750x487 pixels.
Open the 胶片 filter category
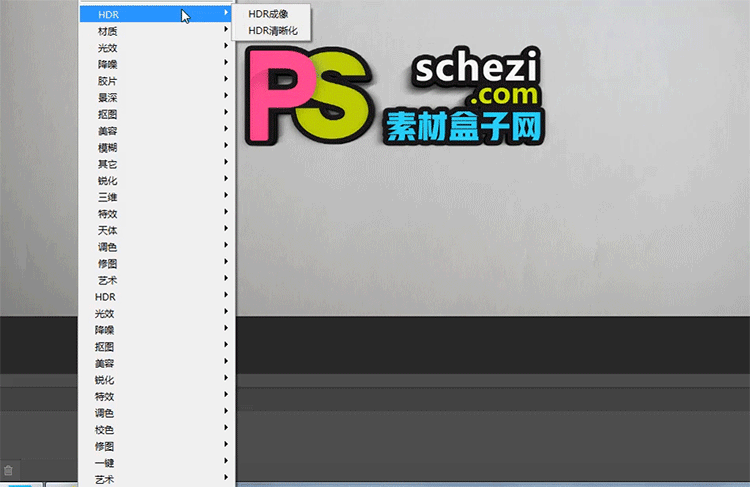[x=156, y=81]
